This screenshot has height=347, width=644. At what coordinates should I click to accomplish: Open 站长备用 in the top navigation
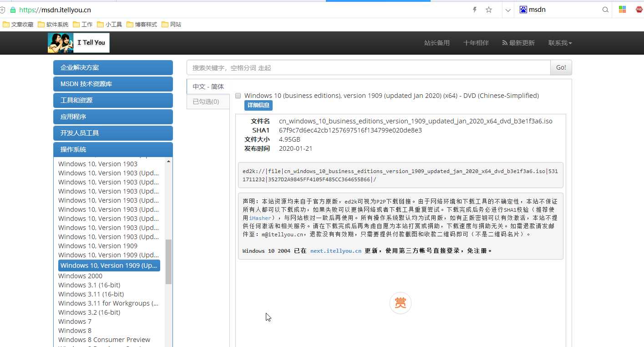pos(437,43)
